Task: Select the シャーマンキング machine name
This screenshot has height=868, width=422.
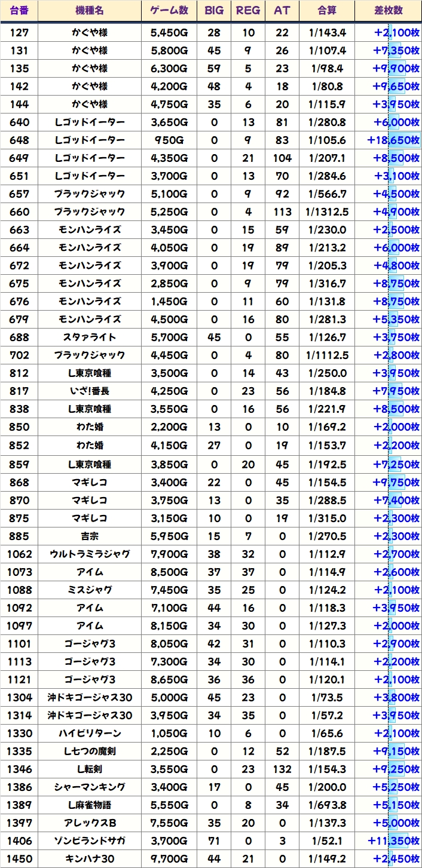Action: point(90,787)
